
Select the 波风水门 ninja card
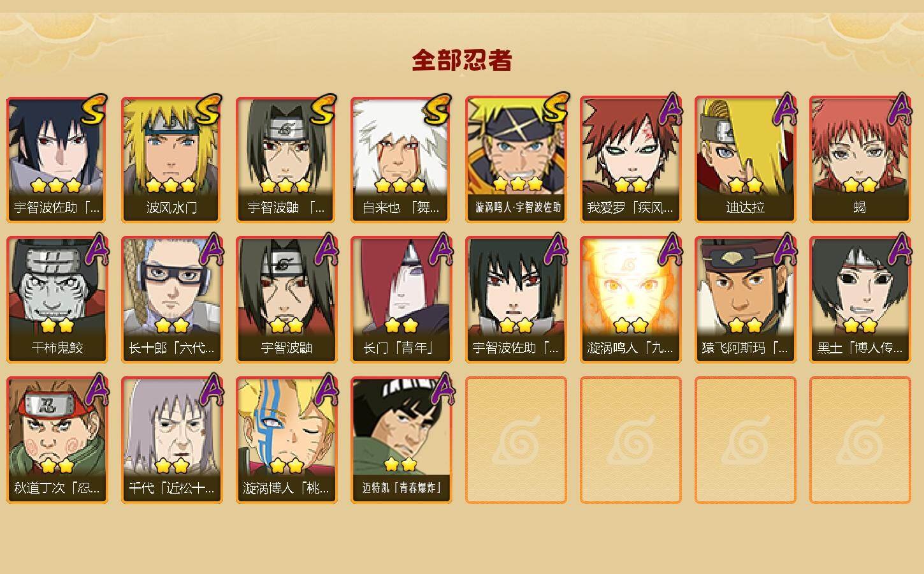point(171,159)
